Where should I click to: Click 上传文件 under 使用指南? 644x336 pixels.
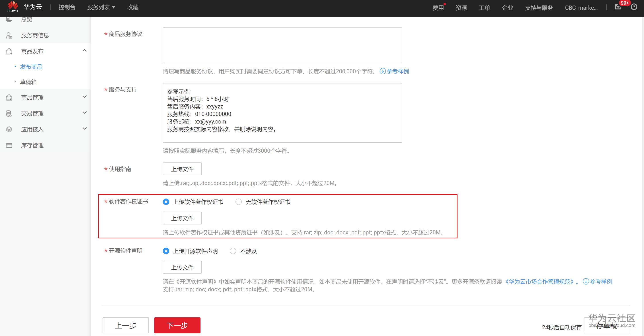tap(182, 169)
